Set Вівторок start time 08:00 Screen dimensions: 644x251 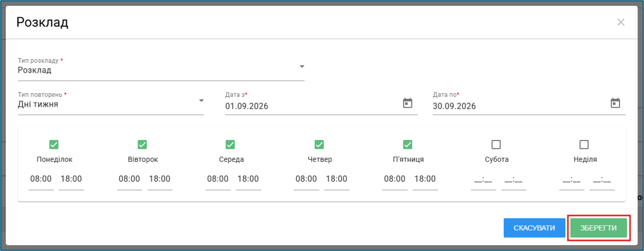(x=129, y=179)
